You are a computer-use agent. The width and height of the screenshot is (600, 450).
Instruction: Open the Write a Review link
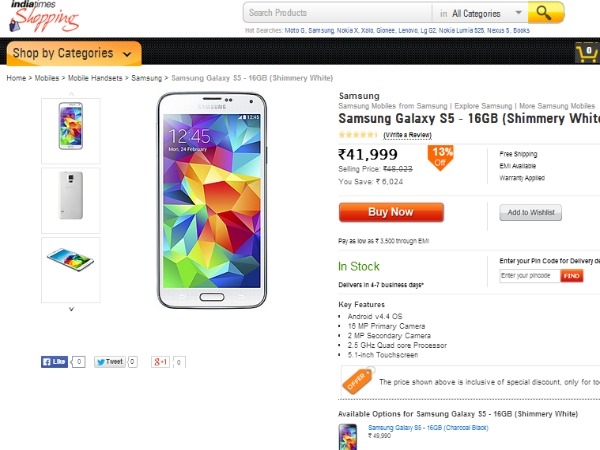tap(408, 135)
